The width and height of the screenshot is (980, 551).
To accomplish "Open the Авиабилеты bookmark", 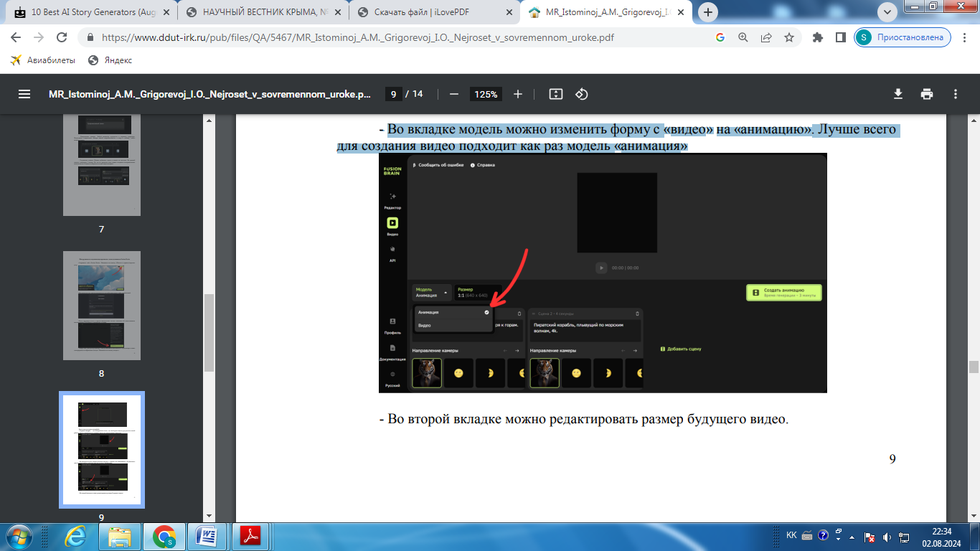I will click(x=43, y=60).
